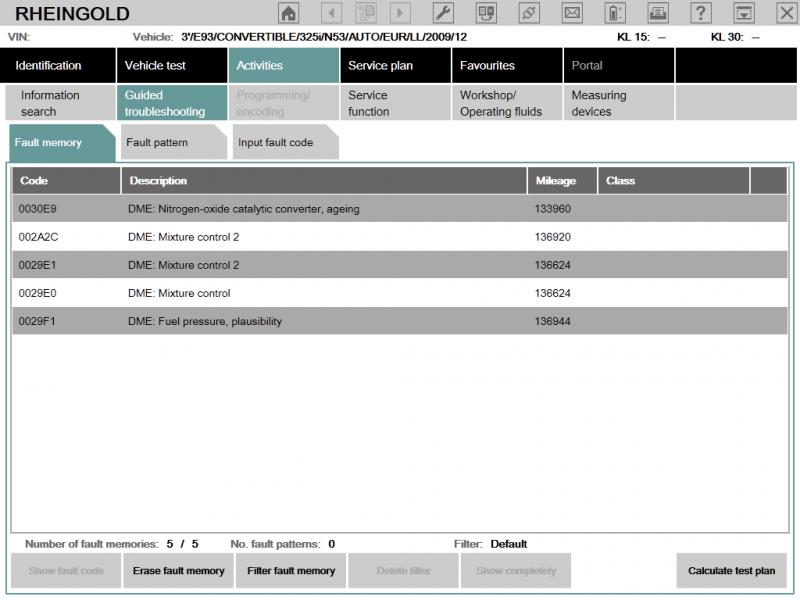Click the Filter fault memory button
800x600 pixels.
point(290,571)
